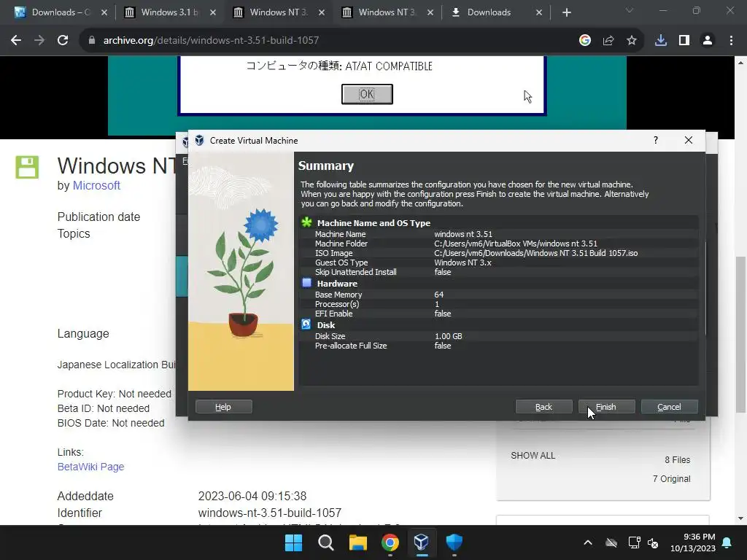The height and width of the screenshot is (560, 747).
Task: Open the Chrome tab search chevron
Action: [630, 10]
